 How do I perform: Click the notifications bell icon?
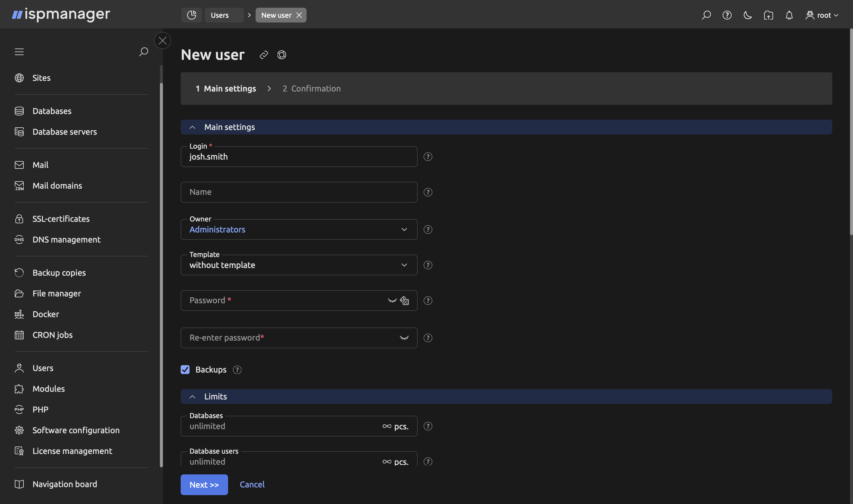pyautogui.click(x=789, y=15)
